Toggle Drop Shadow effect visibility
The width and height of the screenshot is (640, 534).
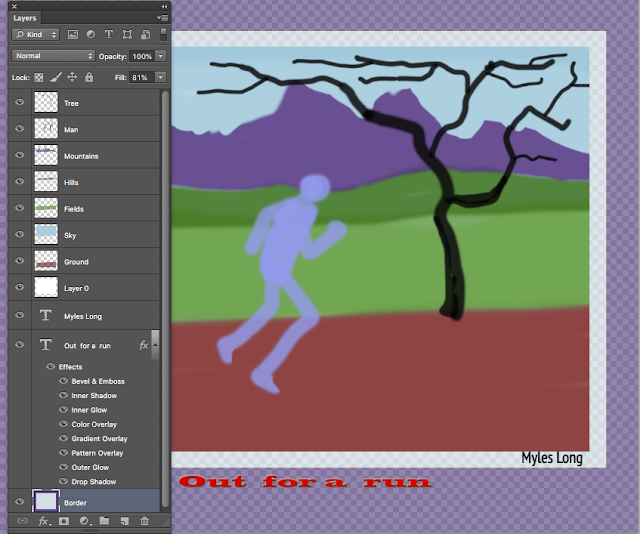63,481
